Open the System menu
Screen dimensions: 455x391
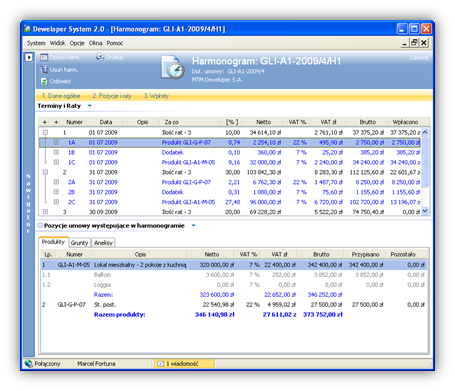(36, 43)
